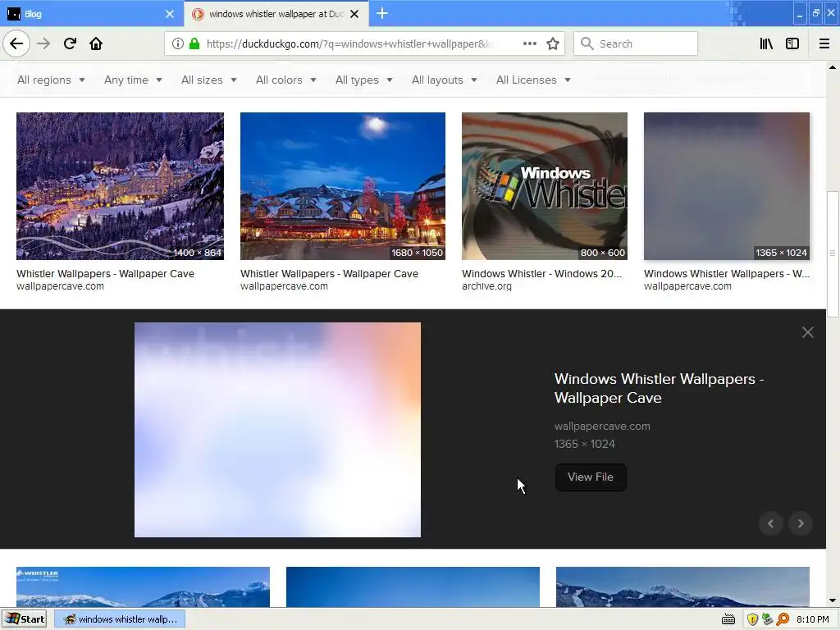
Task: Click the vertical scrollbar thumb
Action: [x=833, y=254]
